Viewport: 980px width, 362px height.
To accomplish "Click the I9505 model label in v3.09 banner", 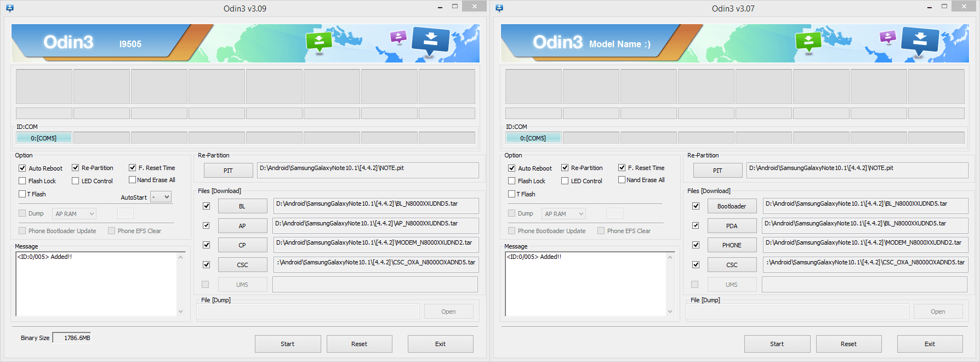I will (130, 44).
